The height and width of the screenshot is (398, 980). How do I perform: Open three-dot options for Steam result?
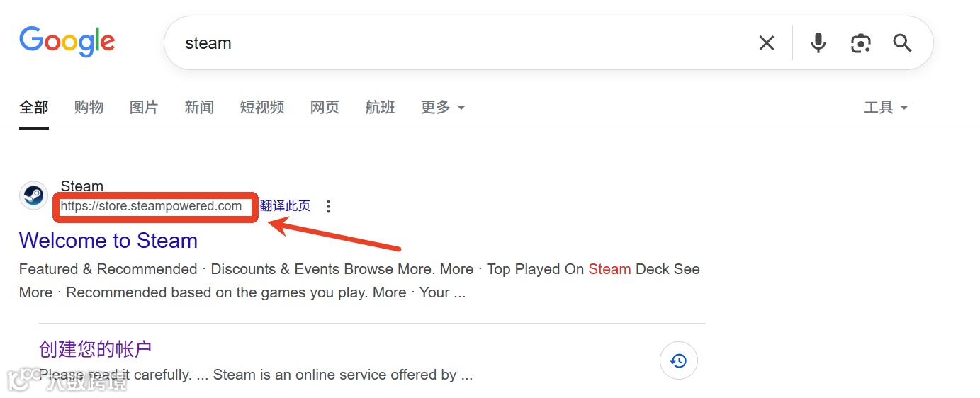pyautogui.click(x=328, y=207)
